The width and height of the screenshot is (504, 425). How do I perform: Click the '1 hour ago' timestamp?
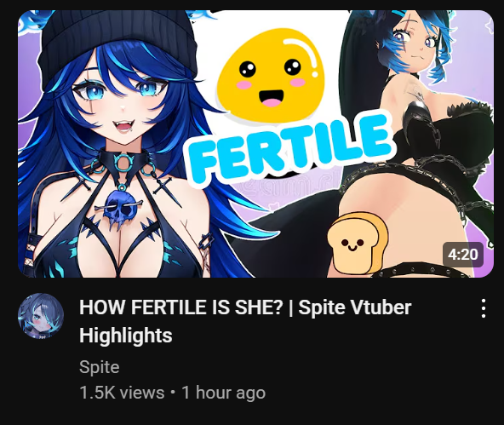[224, 393]
